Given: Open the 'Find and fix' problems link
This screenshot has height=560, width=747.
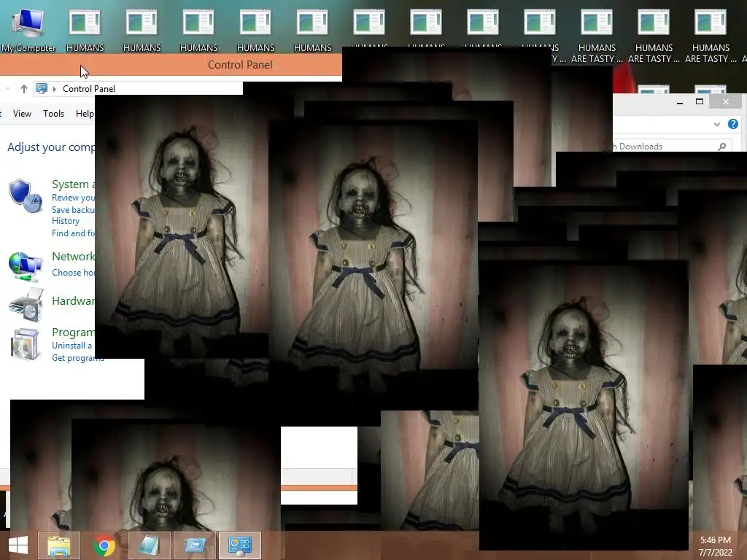Looking at the screenshot, I should 74,233.
